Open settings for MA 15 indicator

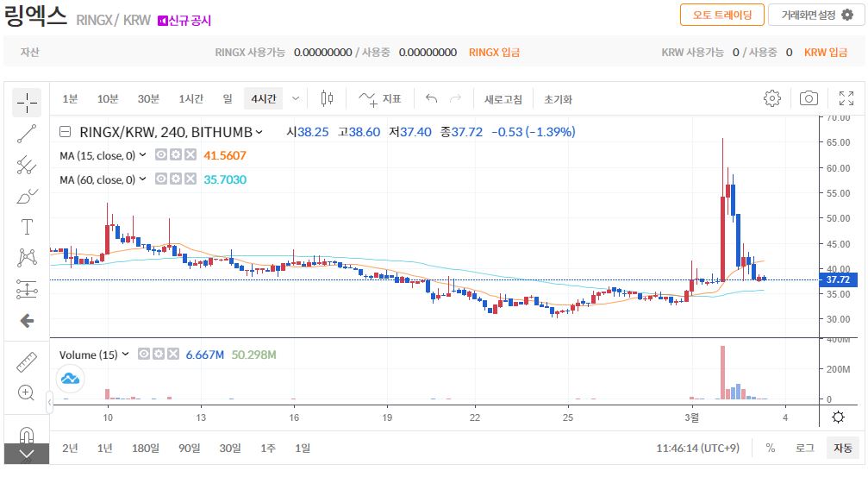pyautogui.click(x=176, y=155)
